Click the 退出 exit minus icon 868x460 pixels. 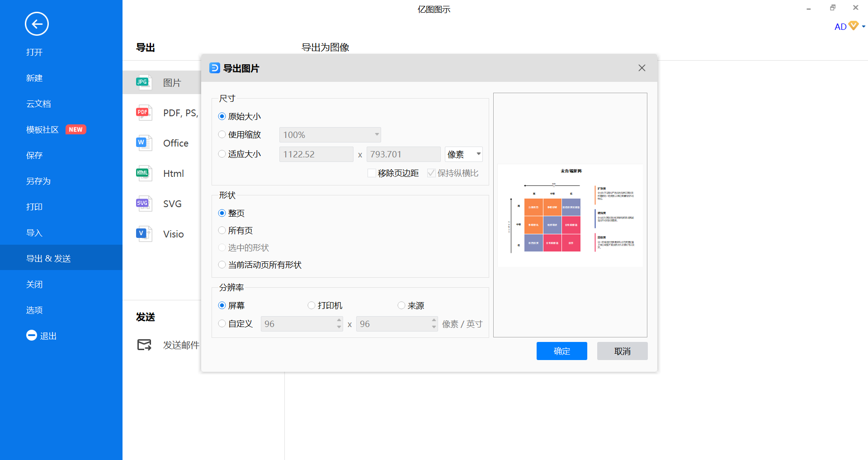pyautogui.click(x=32, y=335)
